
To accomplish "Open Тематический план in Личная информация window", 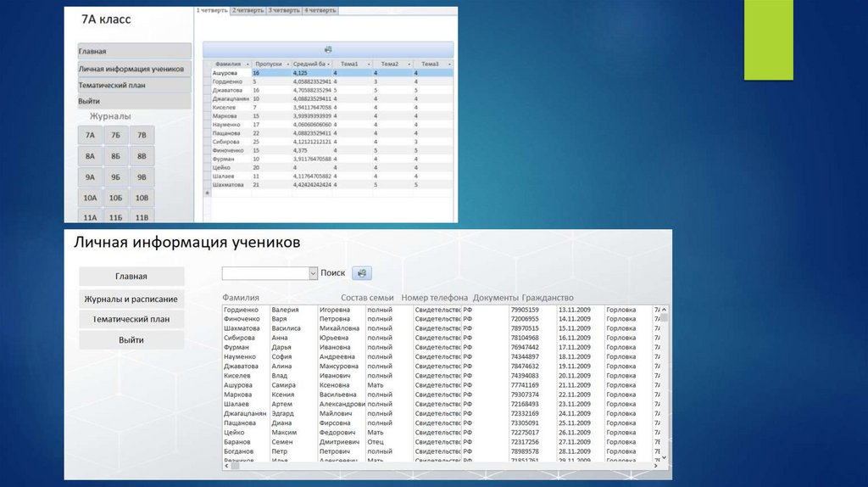I will tap(131, 319).
